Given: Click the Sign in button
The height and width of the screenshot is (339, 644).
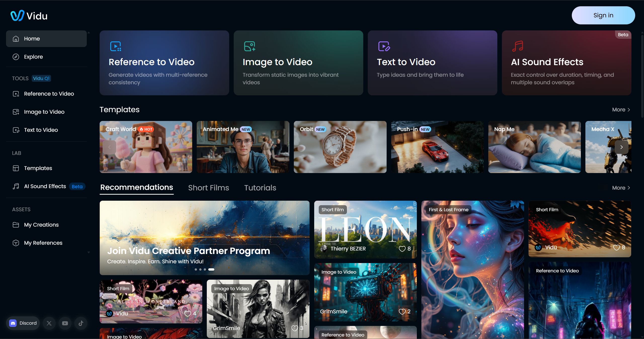Looking at the screenshot, I should 603,15.
